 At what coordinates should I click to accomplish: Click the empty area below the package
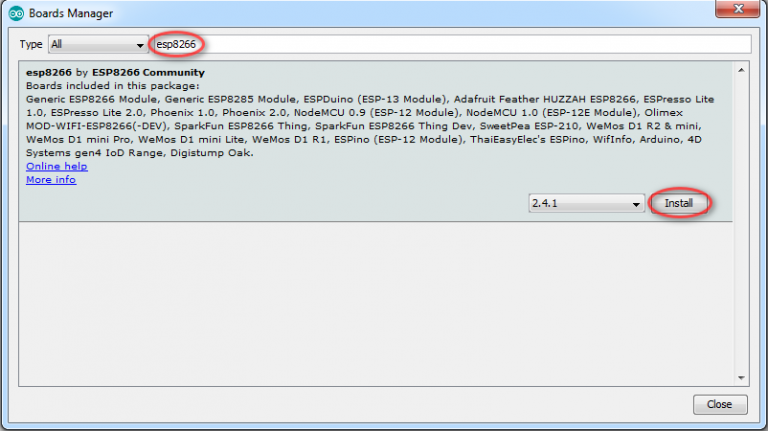tap(370, 300)
